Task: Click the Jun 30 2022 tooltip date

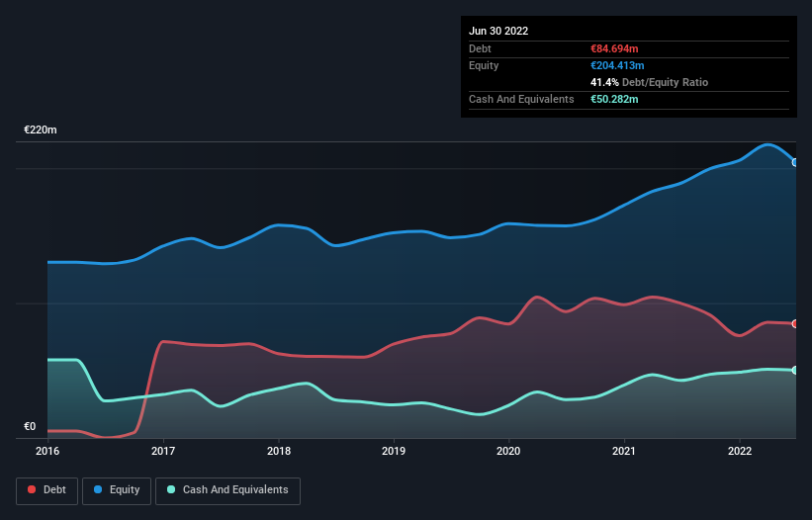Action: pos(498,31)
